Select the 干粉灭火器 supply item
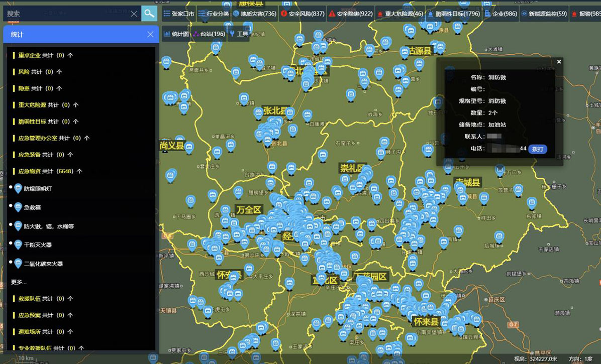The image size is (601, 364). [38, 245]
